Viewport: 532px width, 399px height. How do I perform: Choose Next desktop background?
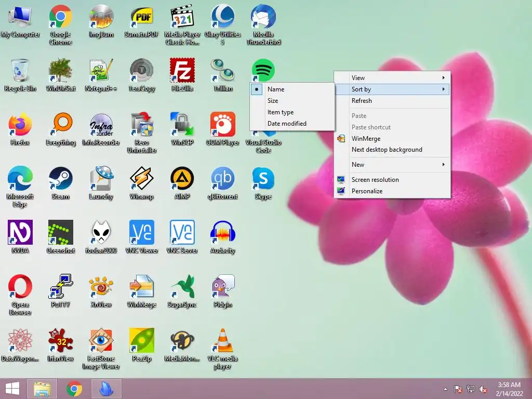point(392,150)
